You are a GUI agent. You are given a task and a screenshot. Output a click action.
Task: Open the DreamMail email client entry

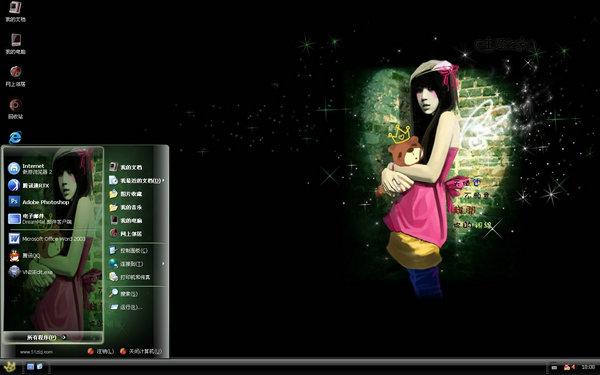[x=40, y=219]
